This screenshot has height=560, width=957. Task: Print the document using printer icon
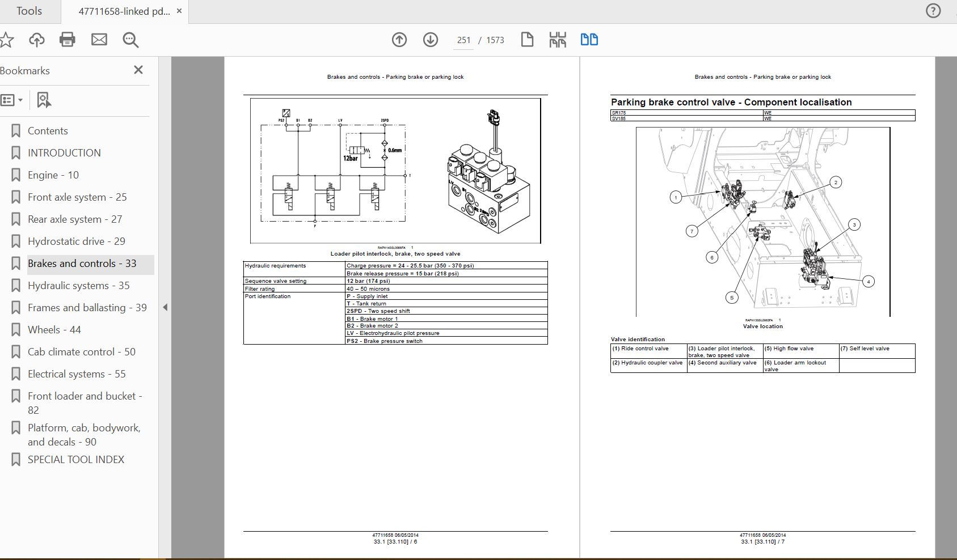tap(68, 40)
